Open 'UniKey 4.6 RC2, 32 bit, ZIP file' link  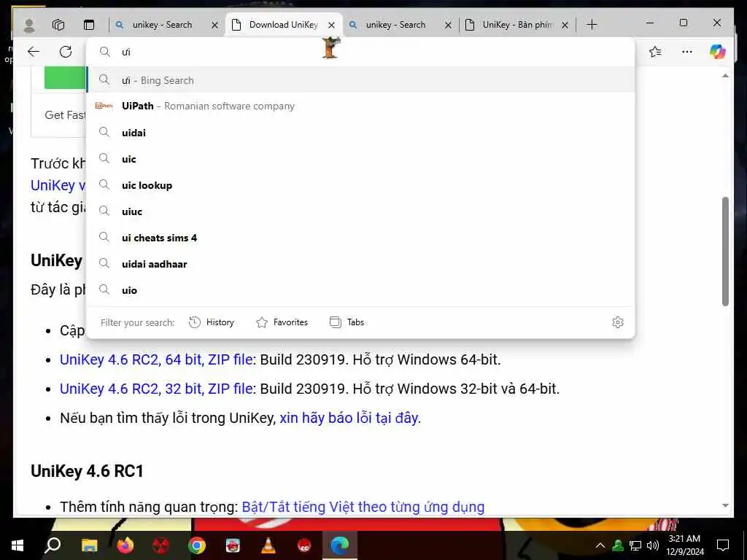(156, 389)
